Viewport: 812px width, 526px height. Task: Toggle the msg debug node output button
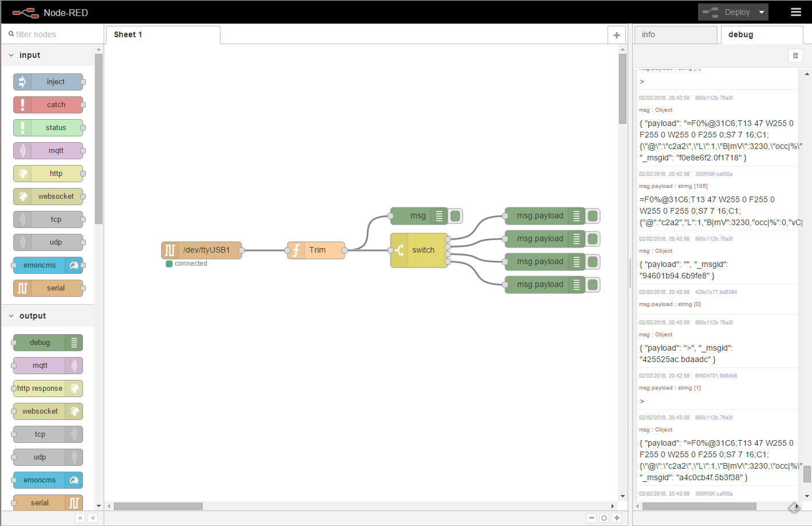point(456,216)
